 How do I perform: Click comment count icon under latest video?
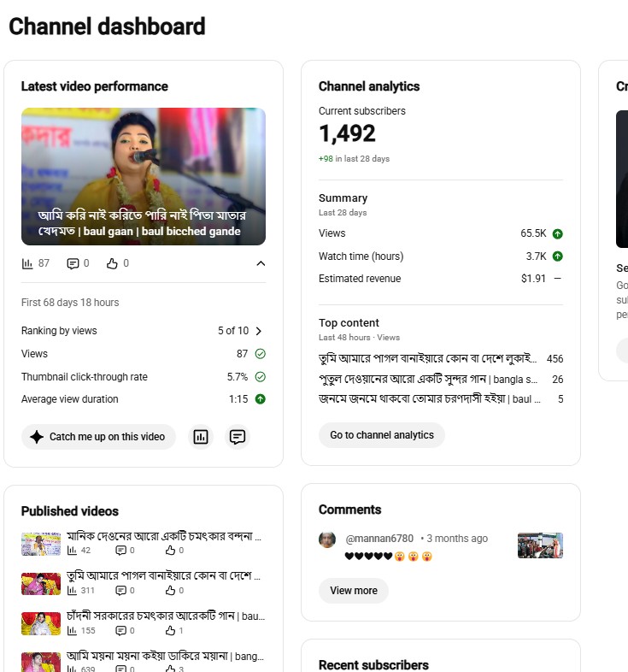(x=73, y=263)
